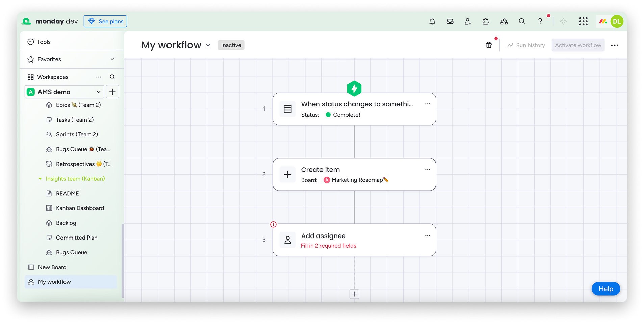The height and width of the screenshot is (324, 644).
Task: Click the invite members icon
Action: coord(468,21)
